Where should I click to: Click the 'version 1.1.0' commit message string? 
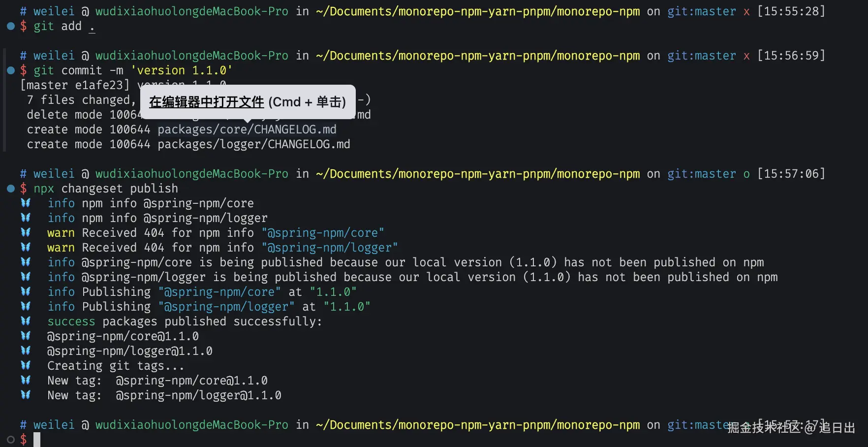click(x=182, y=70)
